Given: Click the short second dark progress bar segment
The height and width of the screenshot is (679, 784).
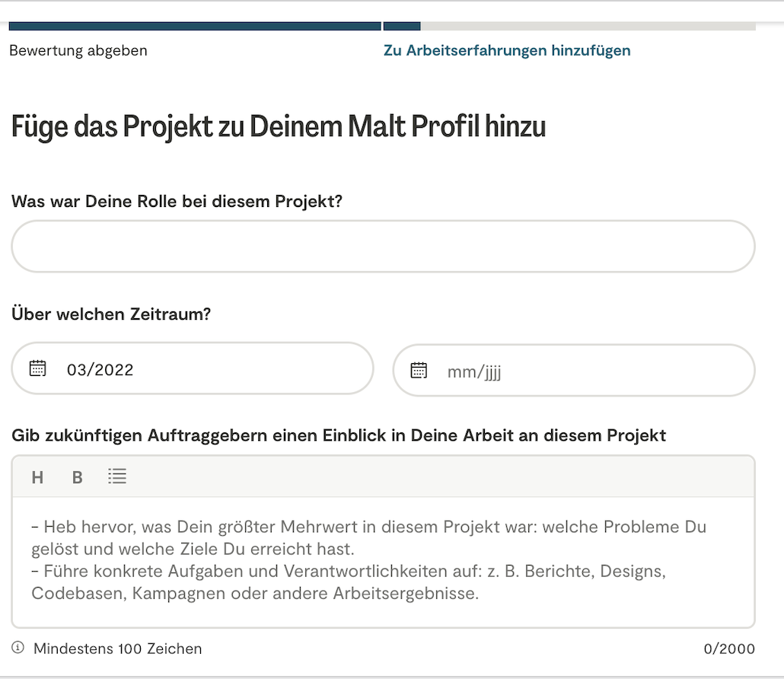Looking at the screenshot, I should coord(402,27).
